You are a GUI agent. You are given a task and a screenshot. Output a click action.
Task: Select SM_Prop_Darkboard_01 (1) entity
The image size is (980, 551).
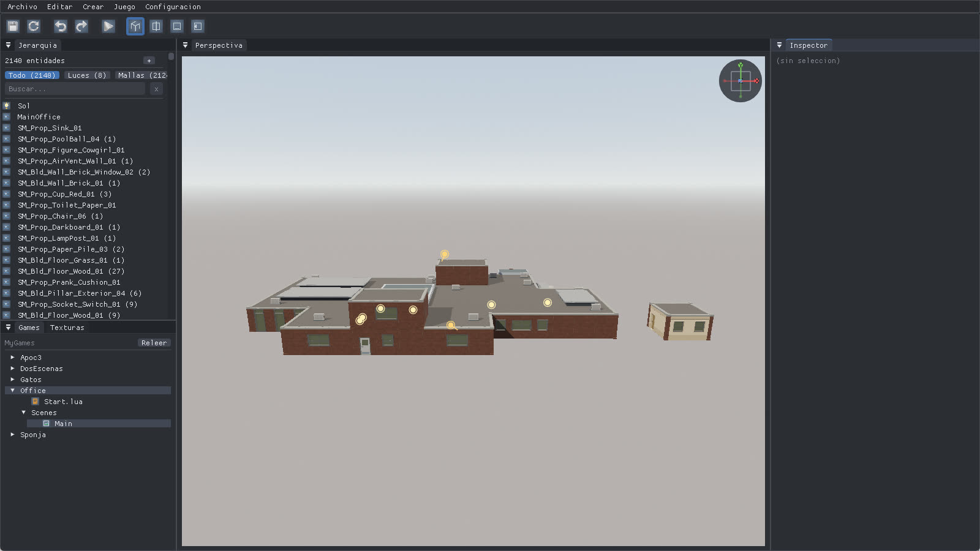point(69,227)
